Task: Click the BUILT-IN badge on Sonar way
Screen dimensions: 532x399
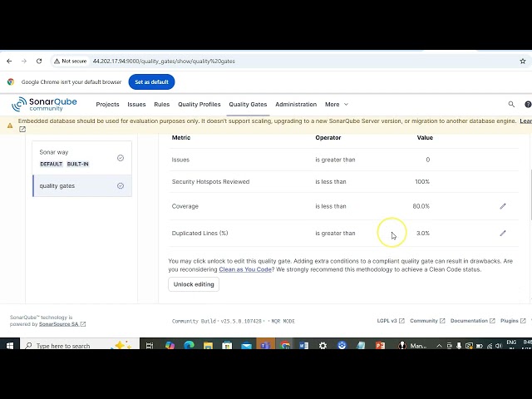Action: tap(77, 164)
